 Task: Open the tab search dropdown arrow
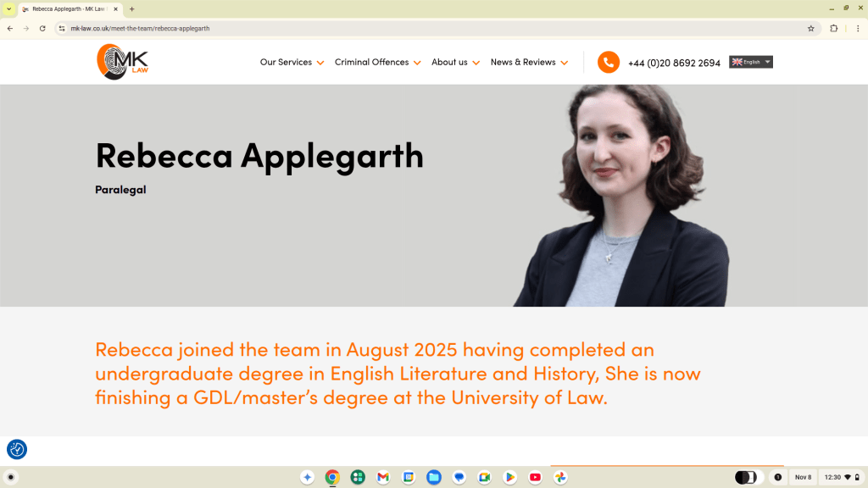(8, 8)
